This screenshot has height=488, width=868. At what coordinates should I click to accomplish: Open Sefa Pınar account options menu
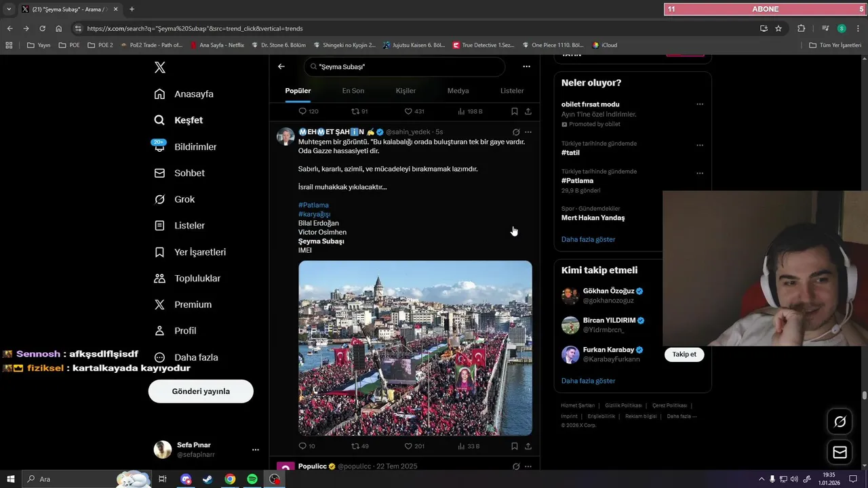click(x=255, y=449)
